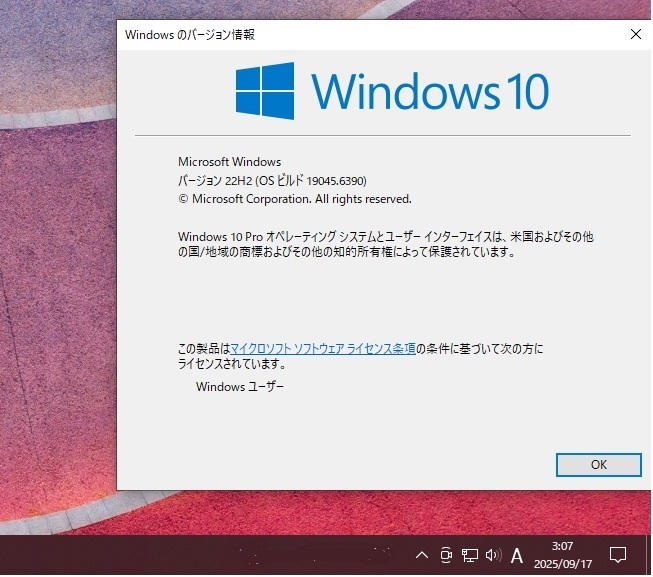Open the マイクロソフト ソフトウェア ライセンス条項 link
The height and width of the screenshot is (577, 653).
click(324, 349)
